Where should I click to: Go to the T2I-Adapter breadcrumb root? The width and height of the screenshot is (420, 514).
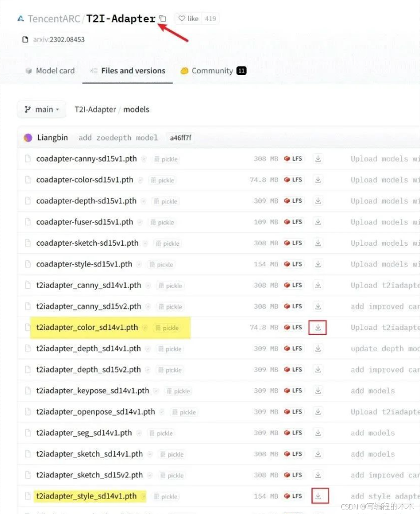(x=95, y=109)
